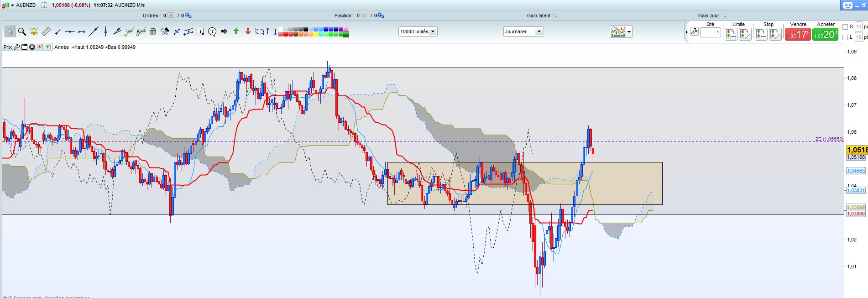Image resolution: width=868 pixels, height=298 pixels.
Task: Select the rectangle drawing tool
Action: (x=272, y=31)
